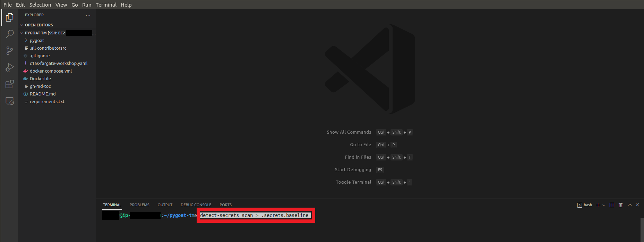Open the Selection menu

tap(40, 5)
